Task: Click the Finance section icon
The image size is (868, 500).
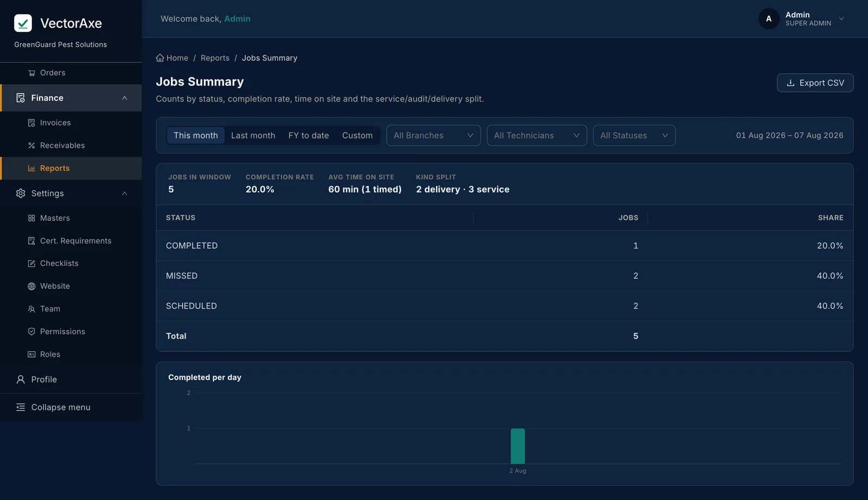Action: (x=21, y=98)
